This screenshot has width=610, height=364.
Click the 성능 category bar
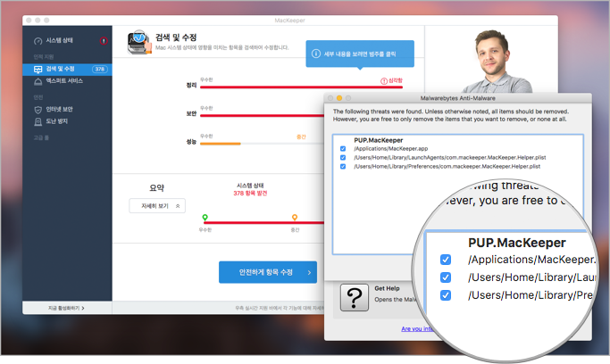(x=262, y=144)
